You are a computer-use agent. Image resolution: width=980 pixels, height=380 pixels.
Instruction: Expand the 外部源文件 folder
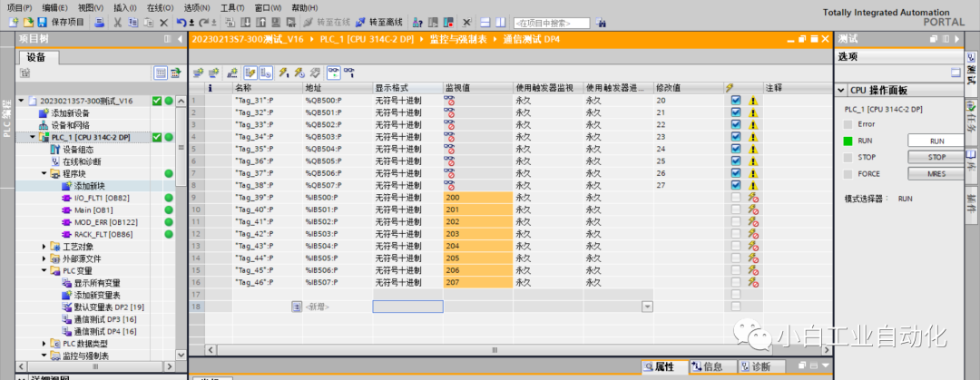(44, 258)
